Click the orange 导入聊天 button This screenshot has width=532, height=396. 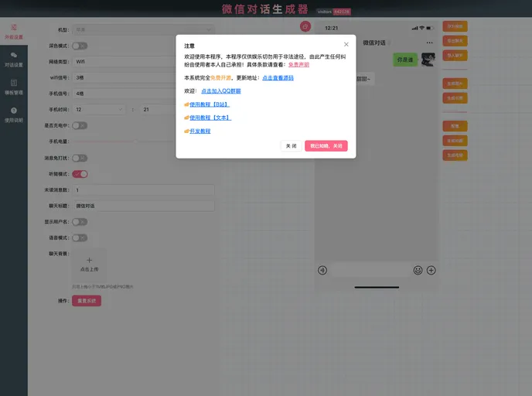point(455,56)
